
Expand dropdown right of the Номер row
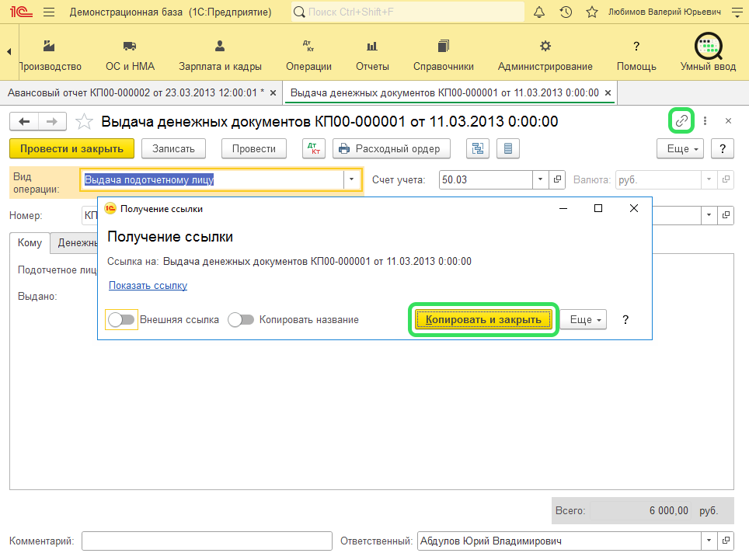(709, 215)
